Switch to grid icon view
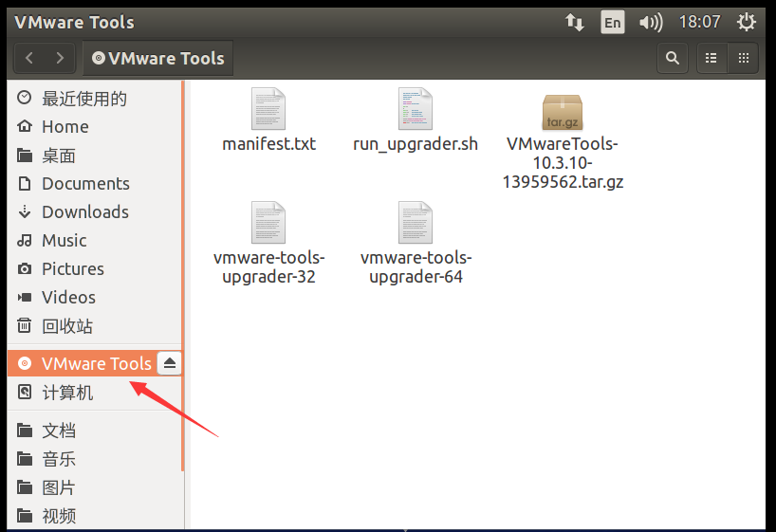Image resolution: width=776 pixels, height=532 pixels. pyautogui.click(x=744, y=59)
